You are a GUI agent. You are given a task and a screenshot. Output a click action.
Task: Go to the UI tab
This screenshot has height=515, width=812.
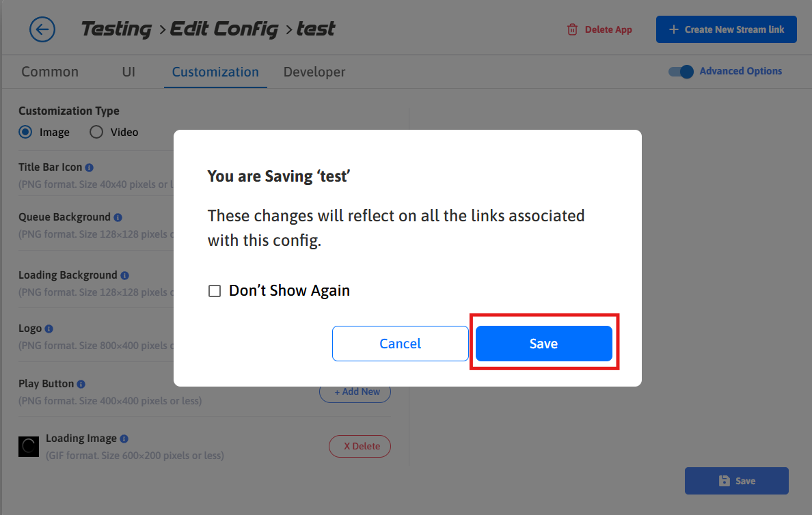pos(128,72)
